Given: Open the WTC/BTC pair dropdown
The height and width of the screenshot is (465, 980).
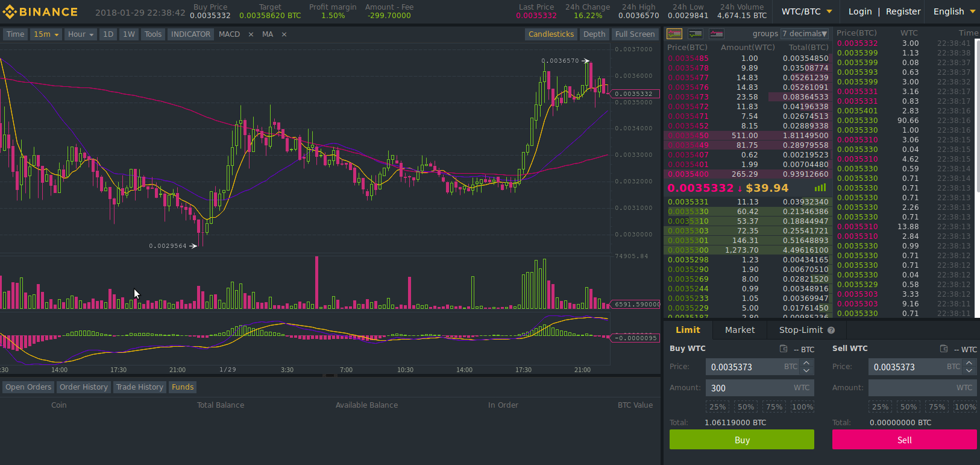Looking at the screenshot, I should [806, 11].
